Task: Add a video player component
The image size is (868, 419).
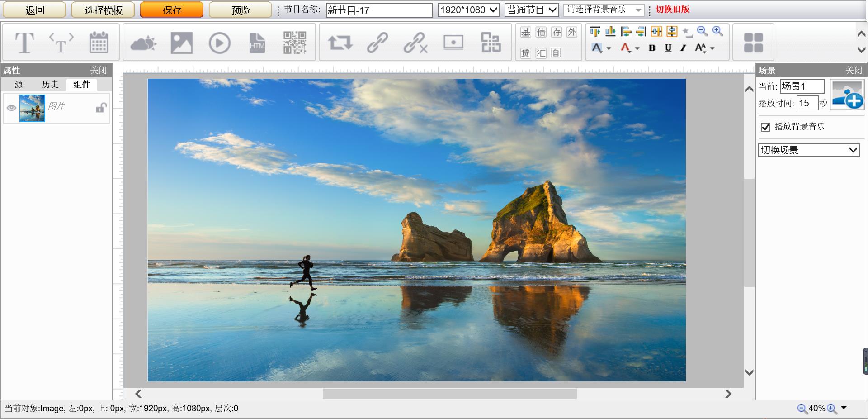Action: click(x=219, y=43)
